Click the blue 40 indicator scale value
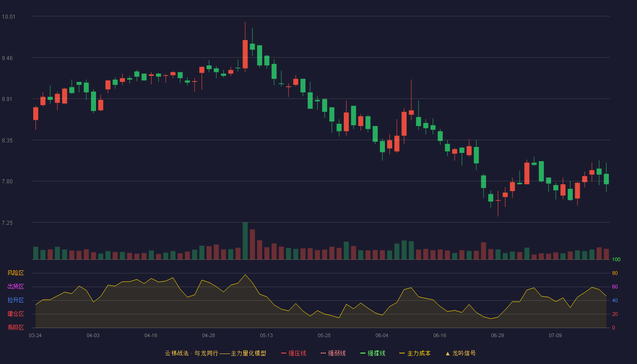637x364 pixels. click(x=615, y=300)
